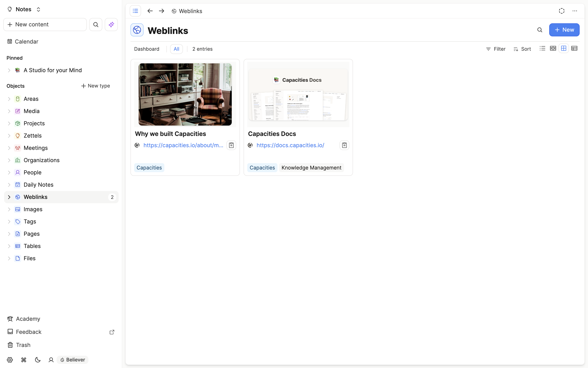Open the Notes space switcher

coord(24,9)
